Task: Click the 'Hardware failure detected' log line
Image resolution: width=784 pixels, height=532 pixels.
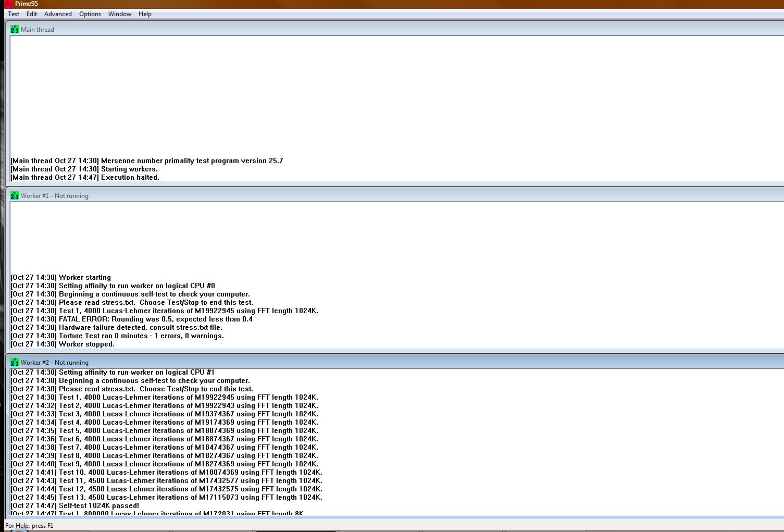Action: point(117,327)
